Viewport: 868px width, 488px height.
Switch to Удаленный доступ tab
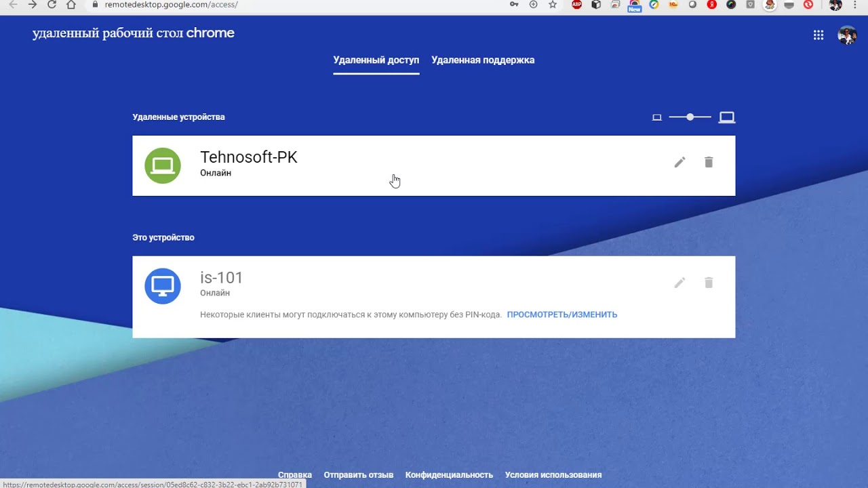(376, 60)
